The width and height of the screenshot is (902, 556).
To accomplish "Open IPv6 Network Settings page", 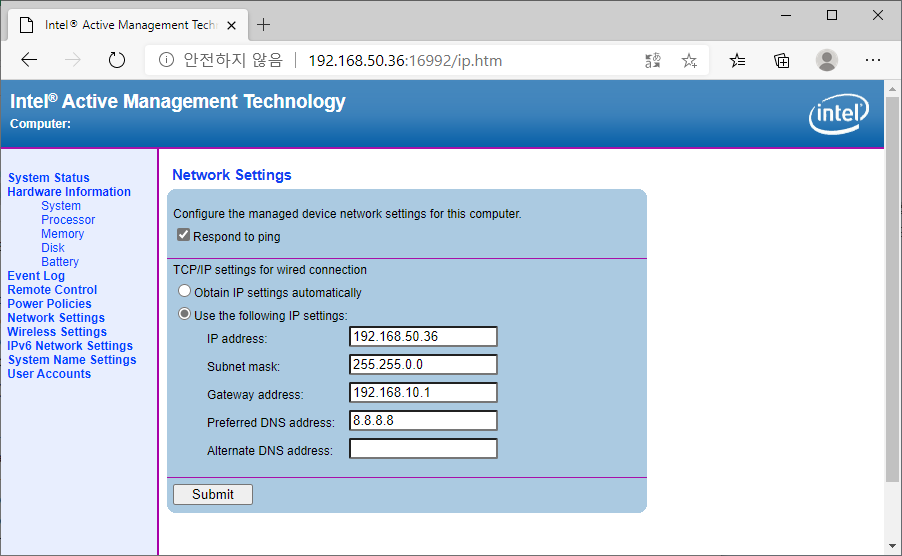I will click(70, 346).
